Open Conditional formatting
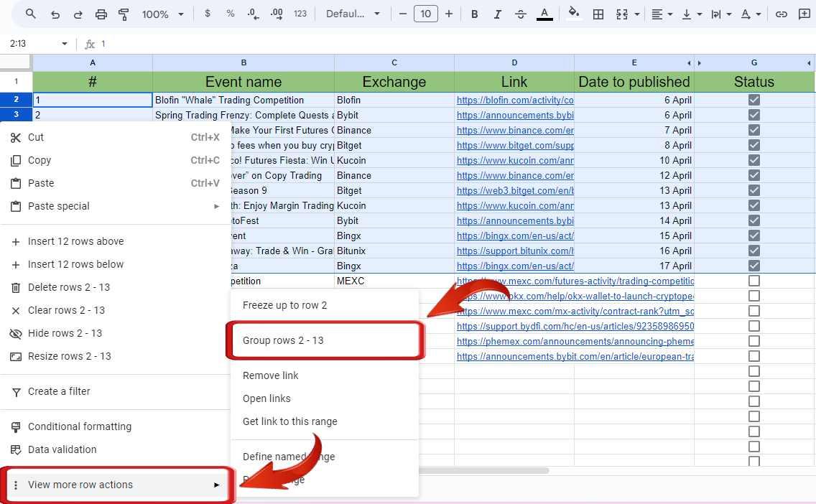 pyautogui.click(x=114, y=426)
